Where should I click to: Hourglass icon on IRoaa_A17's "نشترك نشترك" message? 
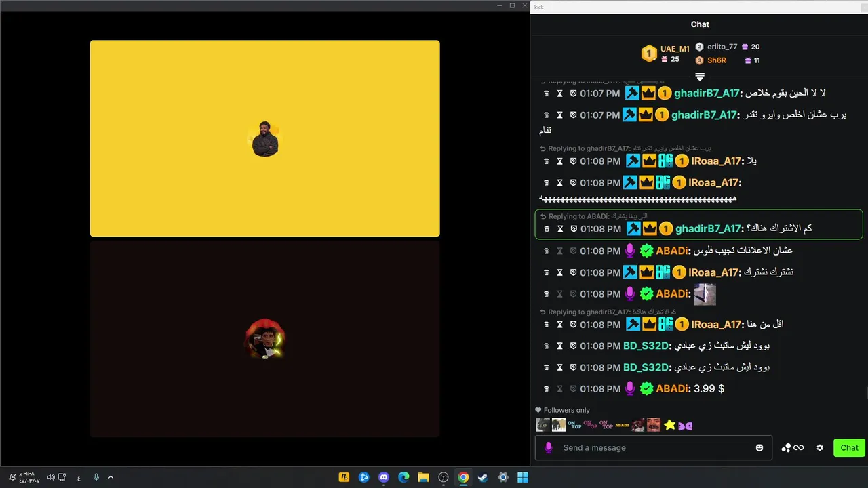(560, 272)
